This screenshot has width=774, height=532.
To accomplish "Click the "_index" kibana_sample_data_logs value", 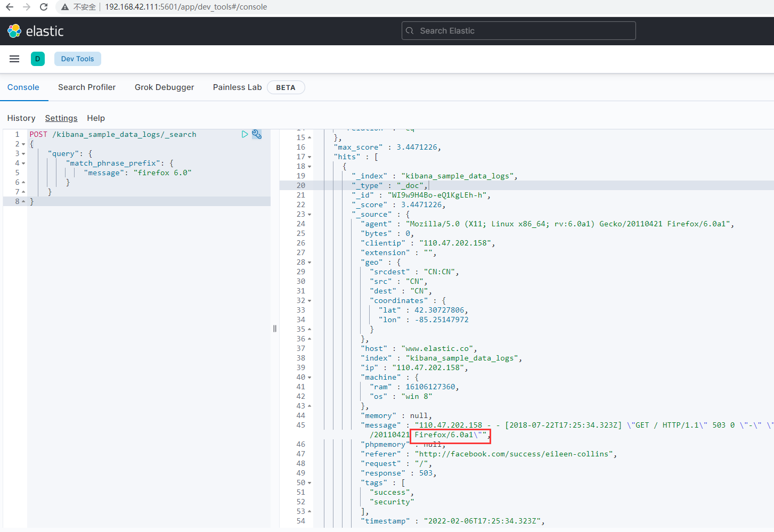I will pos(457,176).
